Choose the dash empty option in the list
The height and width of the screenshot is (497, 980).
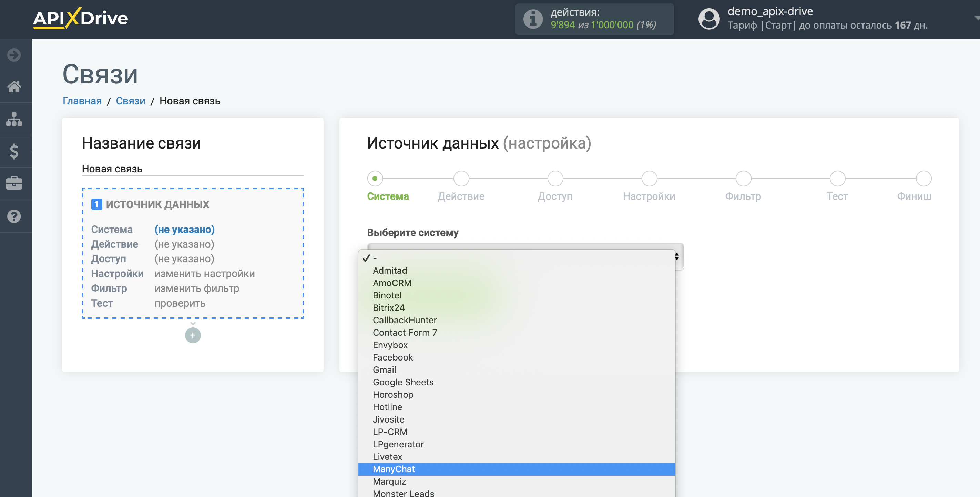pos(517,258)
